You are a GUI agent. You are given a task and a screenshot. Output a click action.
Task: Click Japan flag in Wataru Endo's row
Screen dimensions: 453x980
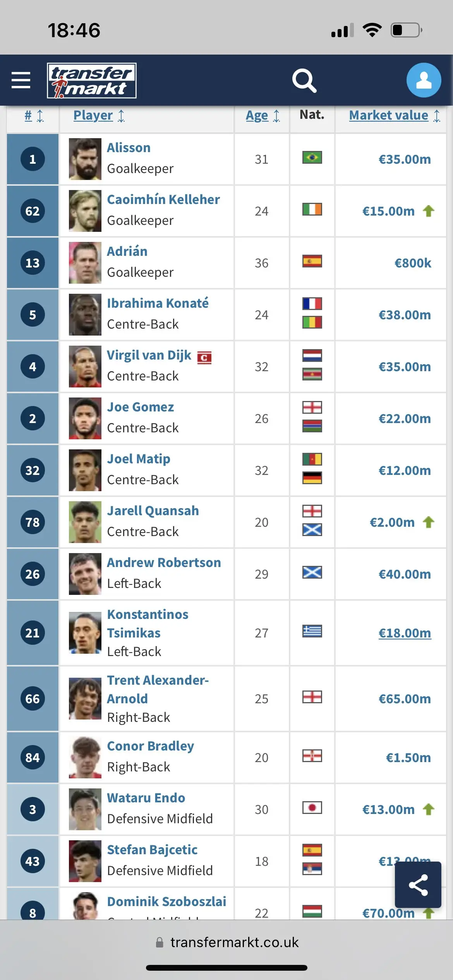[312, 808]
